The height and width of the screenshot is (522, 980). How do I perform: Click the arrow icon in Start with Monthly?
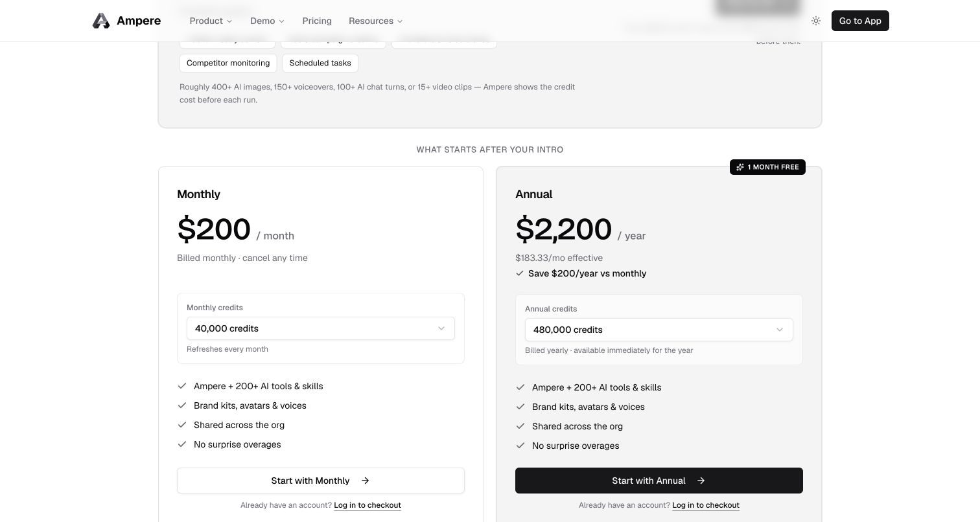[x=365, y=481]
